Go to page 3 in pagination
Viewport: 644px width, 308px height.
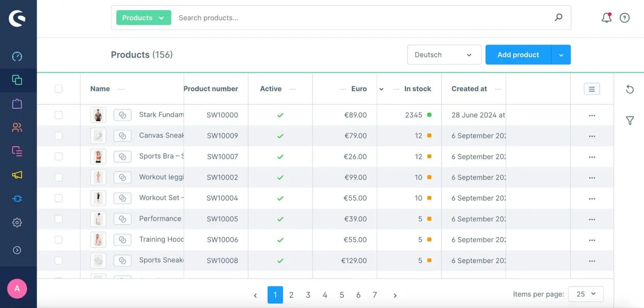(308, 295)
